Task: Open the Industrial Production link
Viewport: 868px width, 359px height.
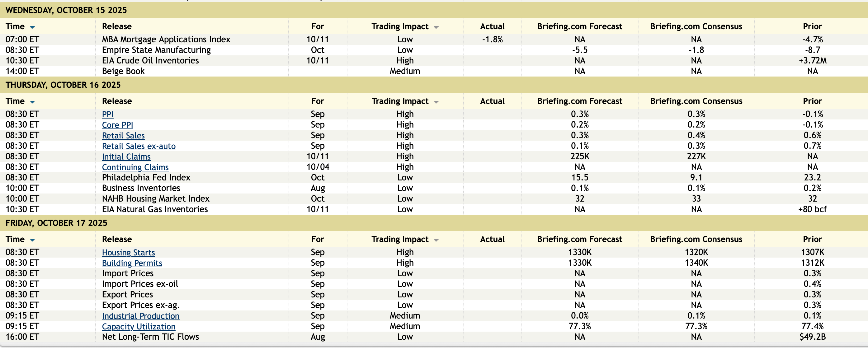Action: (x=140, y=316)
